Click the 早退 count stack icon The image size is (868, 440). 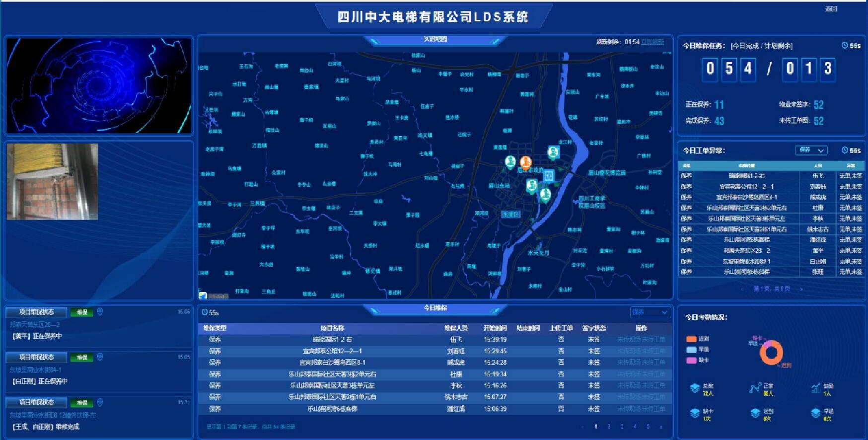click(x=815, y=413)
